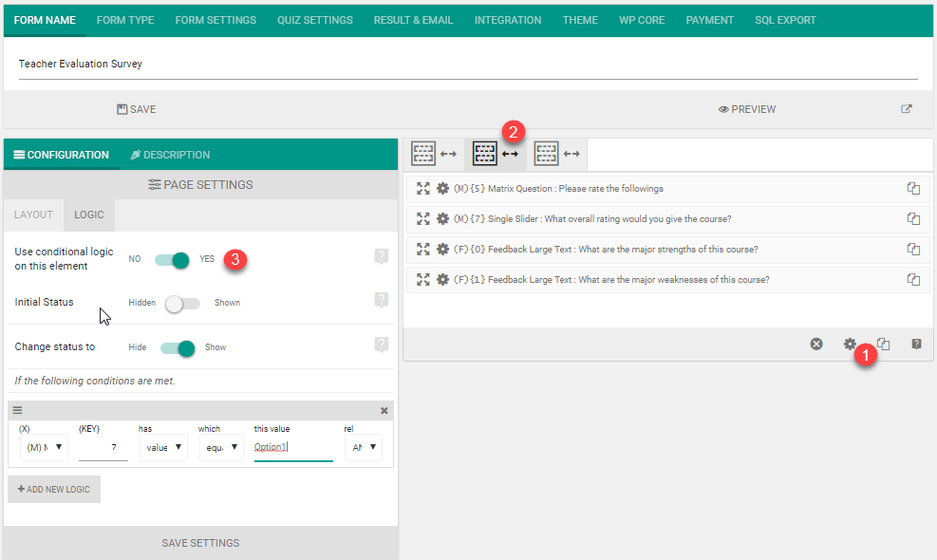
Task: Open the Quiz Settings tab
Action: pyautogui.click(x=314, y=20)
